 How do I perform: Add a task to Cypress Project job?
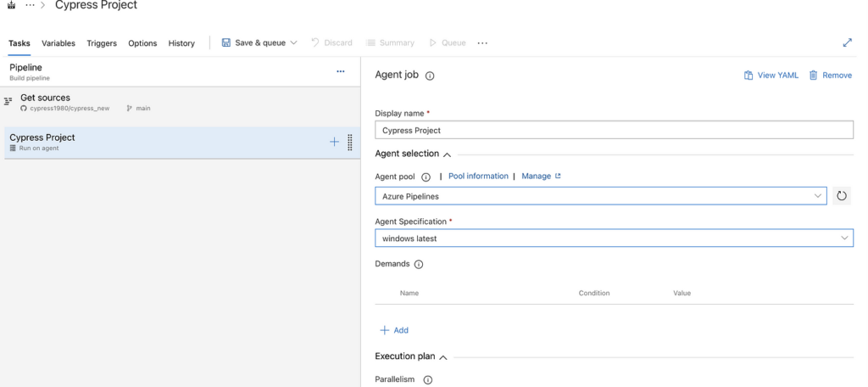(334, 142)
